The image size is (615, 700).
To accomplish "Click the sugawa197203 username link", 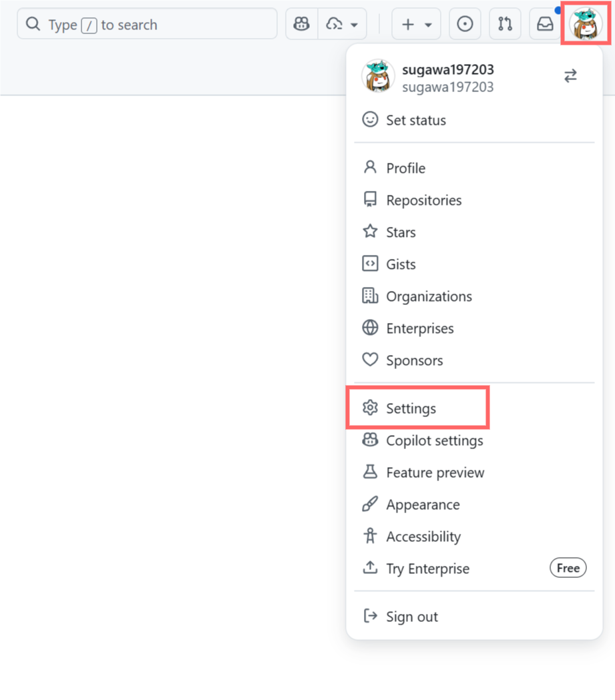I will pyautogui.click(x=447, y=69).
